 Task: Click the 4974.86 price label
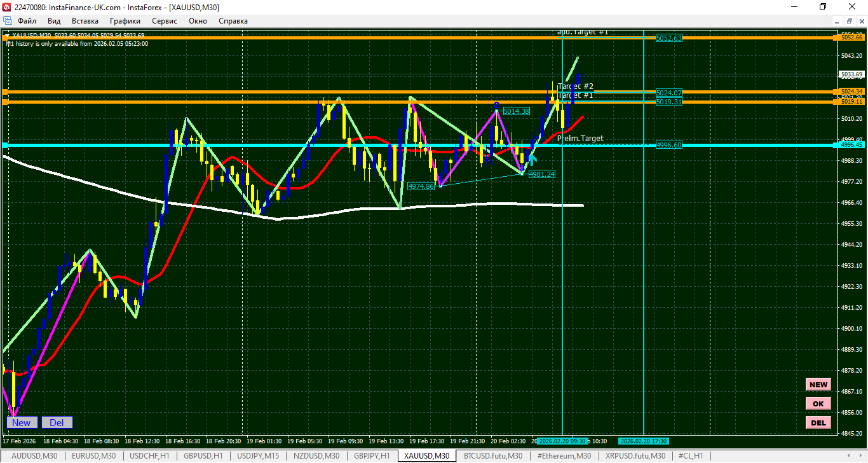point(421,186)
